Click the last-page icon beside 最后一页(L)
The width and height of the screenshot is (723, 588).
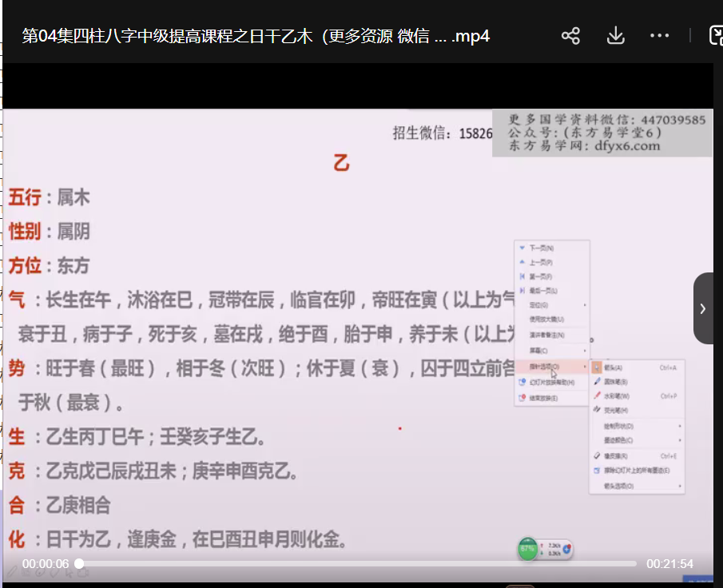tap(522, 291)
